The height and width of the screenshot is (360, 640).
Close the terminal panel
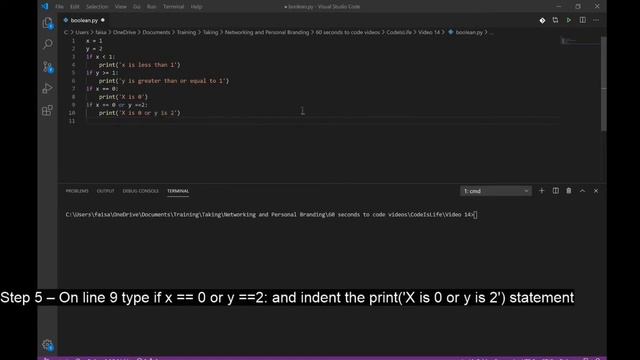[x=596, y=191]
